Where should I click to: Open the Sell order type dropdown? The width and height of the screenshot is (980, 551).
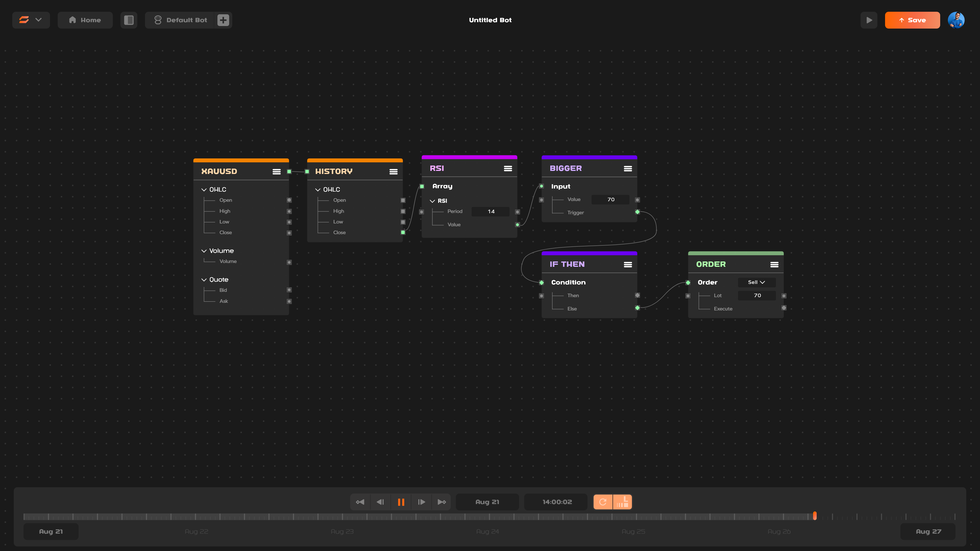(x=756, y=282)
